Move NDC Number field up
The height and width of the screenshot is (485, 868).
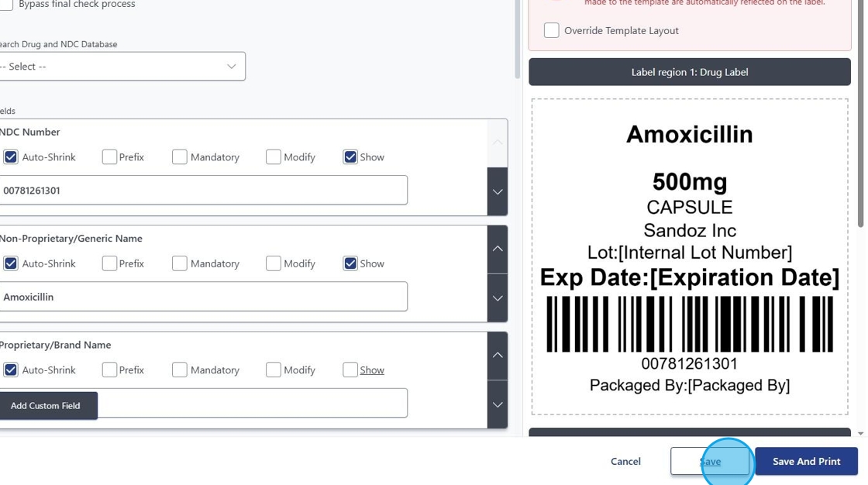pos(498,143)
